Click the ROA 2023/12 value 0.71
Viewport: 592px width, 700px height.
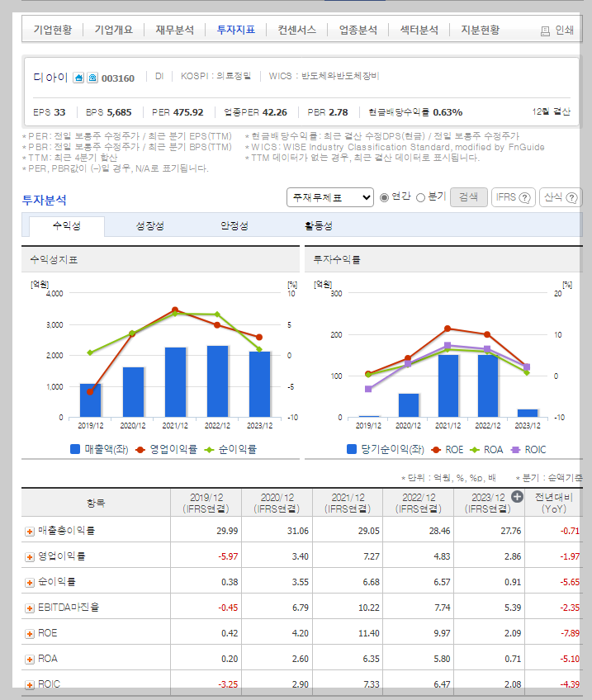(x=513, y=660)
